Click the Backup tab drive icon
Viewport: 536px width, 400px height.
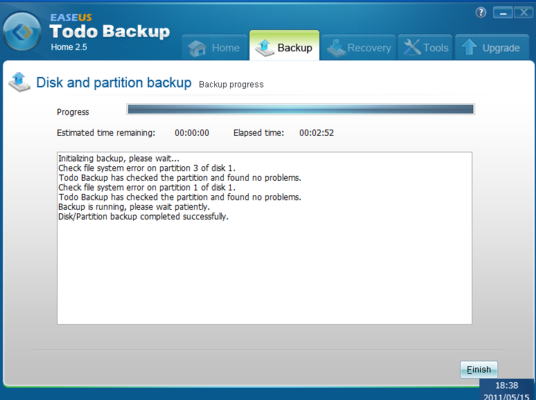pyautogui.click(x=265, y=48)
